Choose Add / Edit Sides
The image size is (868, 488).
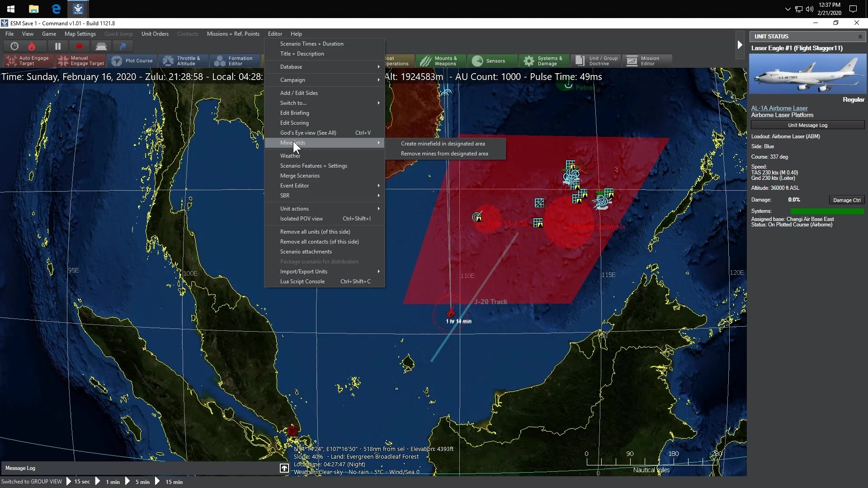click(x=325, y=93)
